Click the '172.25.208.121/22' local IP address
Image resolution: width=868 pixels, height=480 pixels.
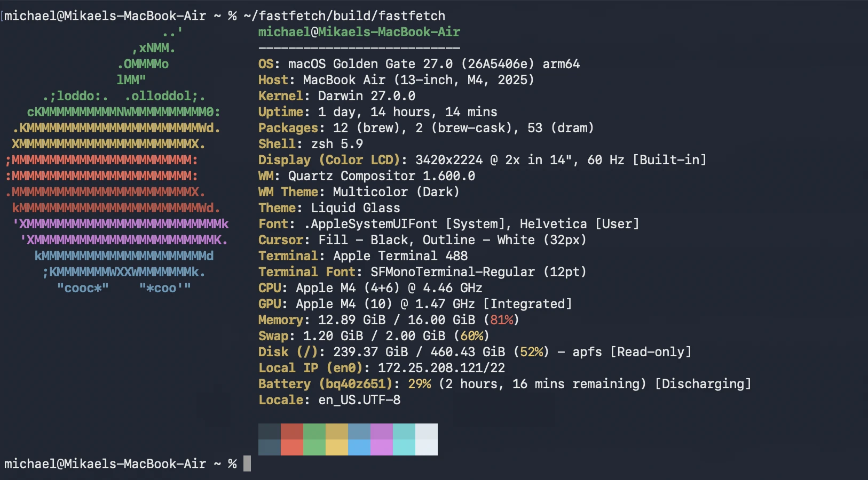coord(441,368)
